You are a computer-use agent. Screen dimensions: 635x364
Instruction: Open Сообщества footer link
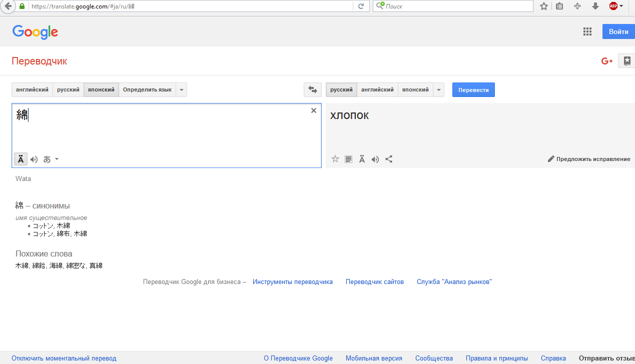tap(434, 358)
